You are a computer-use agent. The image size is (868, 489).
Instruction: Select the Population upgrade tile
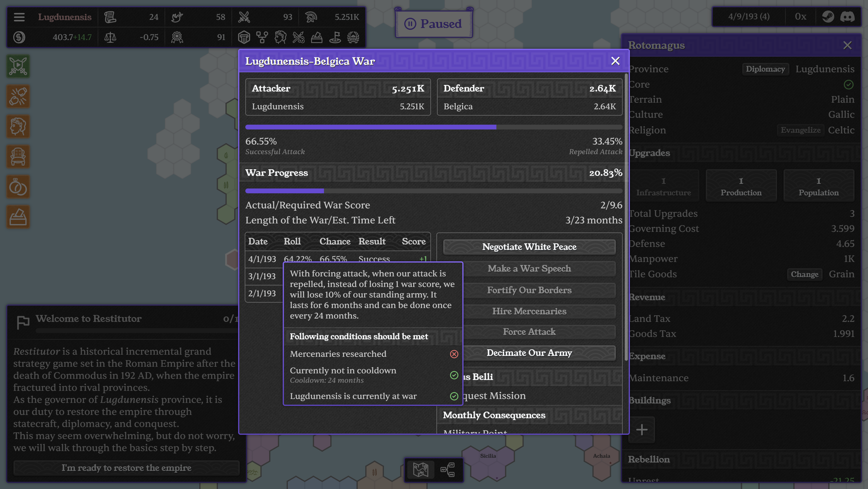pos(819,186)
